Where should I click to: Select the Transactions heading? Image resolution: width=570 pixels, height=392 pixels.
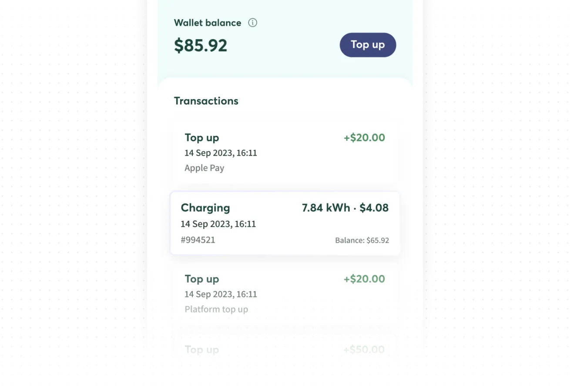[x=206, y=101]
